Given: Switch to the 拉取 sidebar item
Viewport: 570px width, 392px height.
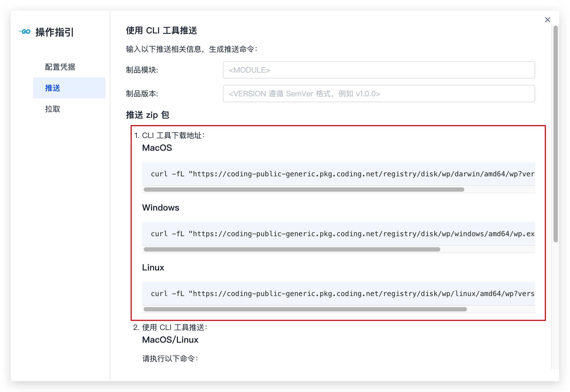Looking at the screenshot, I should click(x=53, y=109).
